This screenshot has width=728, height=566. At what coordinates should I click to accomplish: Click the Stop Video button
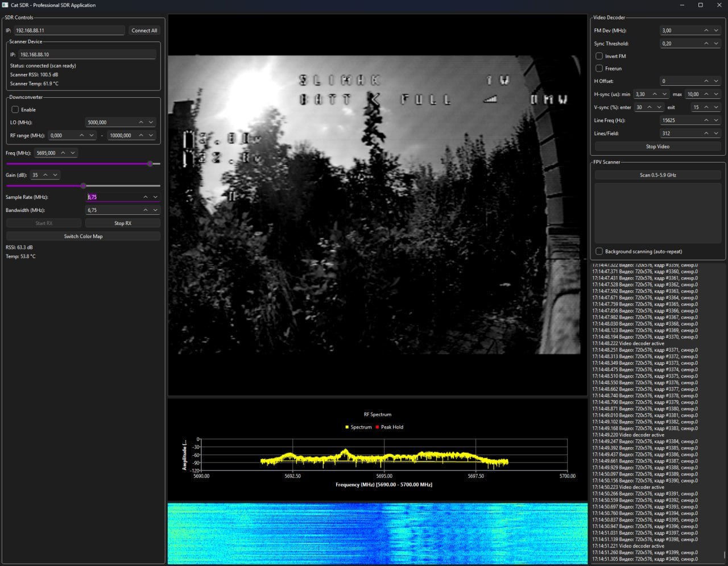pos(657,147)
